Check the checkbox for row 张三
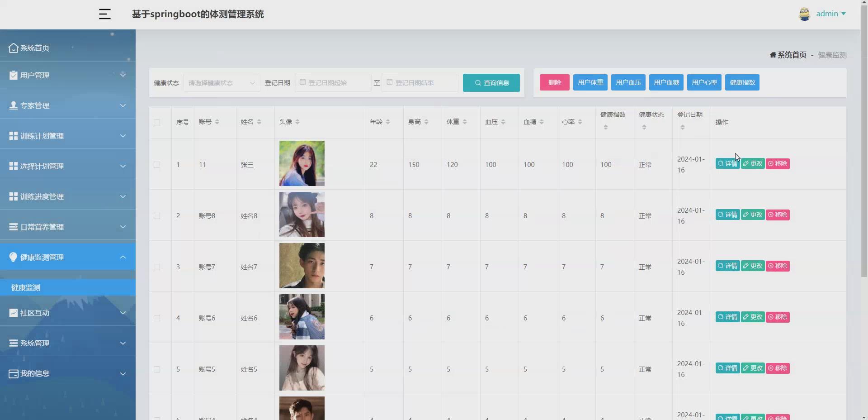868x420 pixels. click(x=157, y=165)
